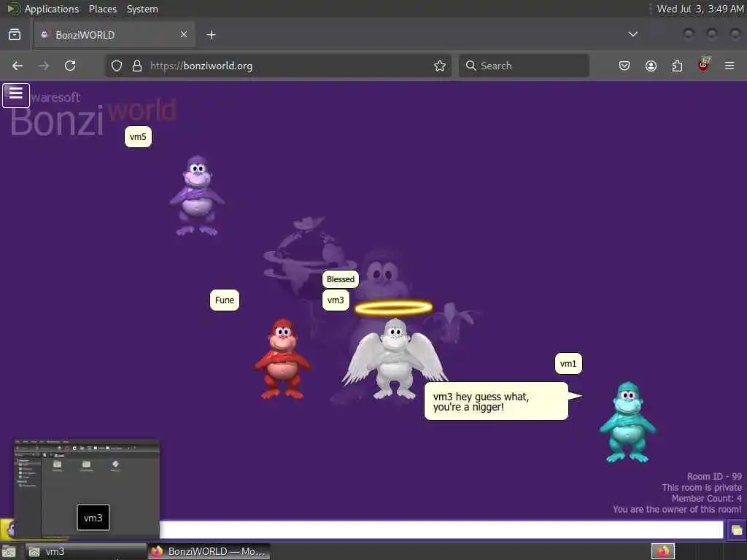The height and width of the screenshot is (560, 747).
Task: Click the vm1 name tag
Action: (x=568, y=363)
